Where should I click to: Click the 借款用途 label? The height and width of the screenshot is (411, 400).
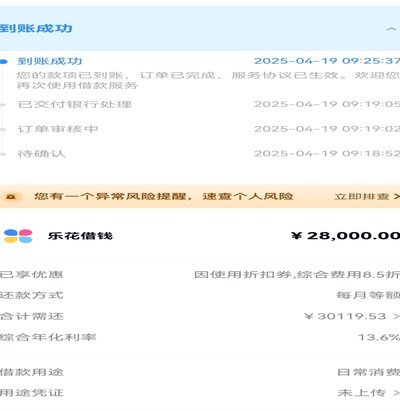(31, 372)
